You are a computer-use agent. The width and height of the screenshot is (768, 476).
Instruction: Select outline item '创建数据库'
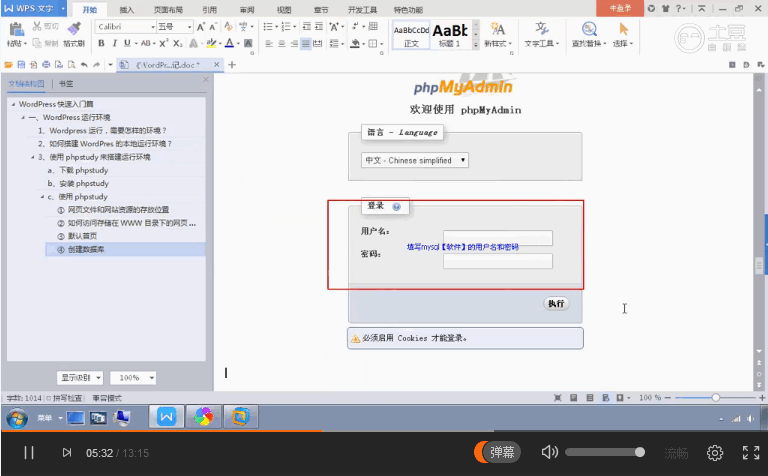(86, 250)
